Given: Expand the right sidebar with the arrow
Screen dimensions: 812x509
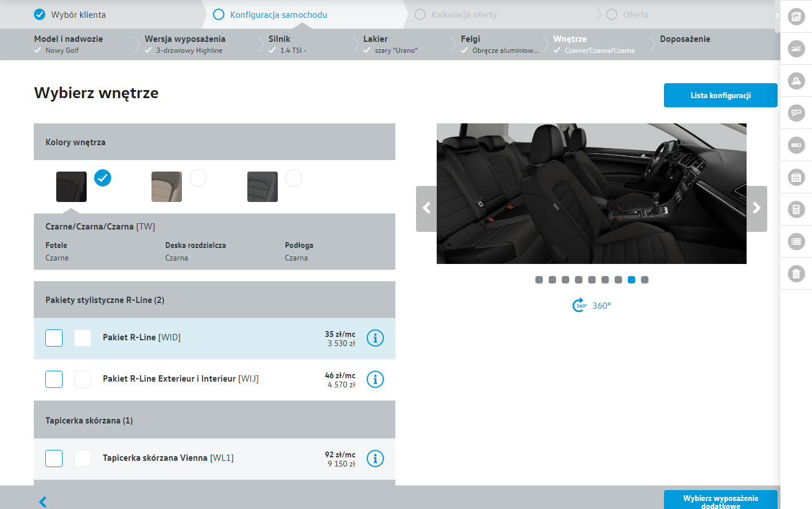Looking at the screenshot, I should [x=778, y=15].
